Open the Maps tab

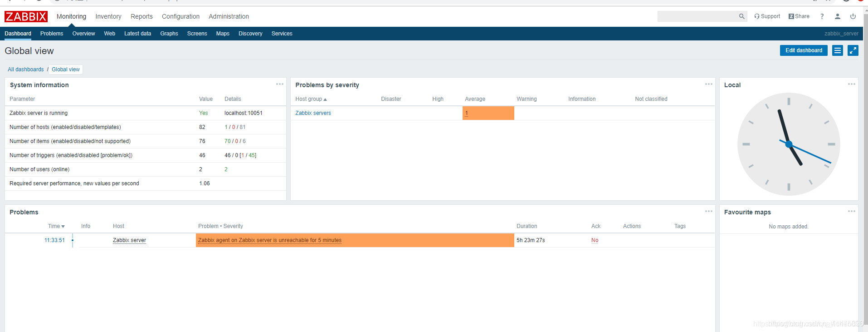tap(223, 34)
